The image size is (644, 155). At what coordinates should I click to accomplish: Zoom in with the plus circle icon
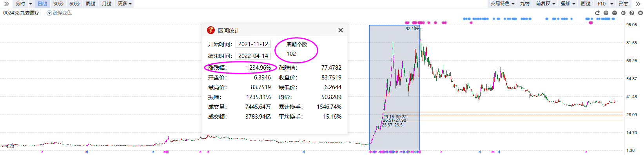click(606, 13)
